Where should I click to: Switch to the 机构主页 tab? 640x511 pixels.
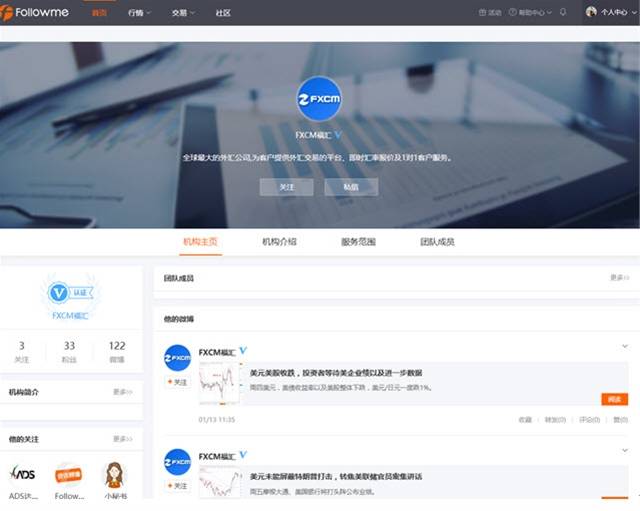(x=200, y=242)
